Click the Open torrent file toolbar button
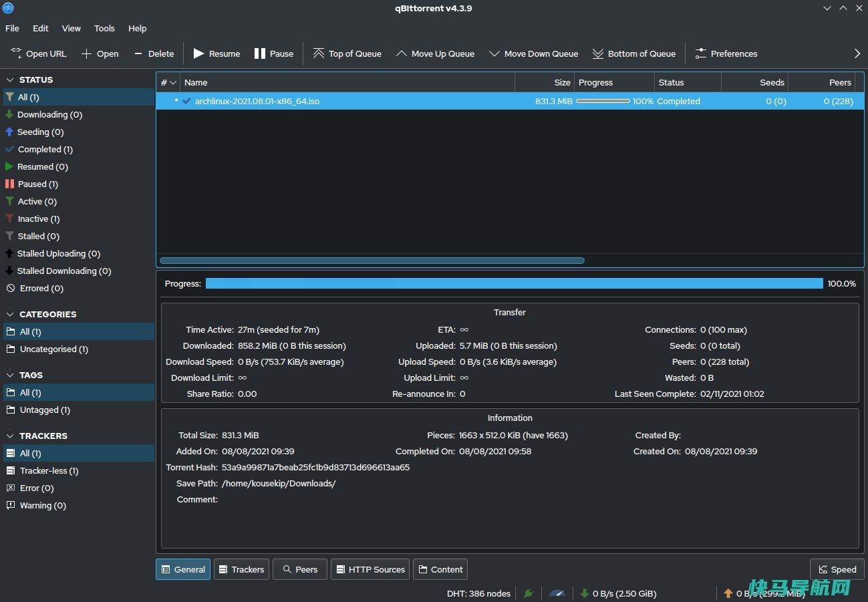The width and height of the screenshot is (868, 602). coord(100,53)
